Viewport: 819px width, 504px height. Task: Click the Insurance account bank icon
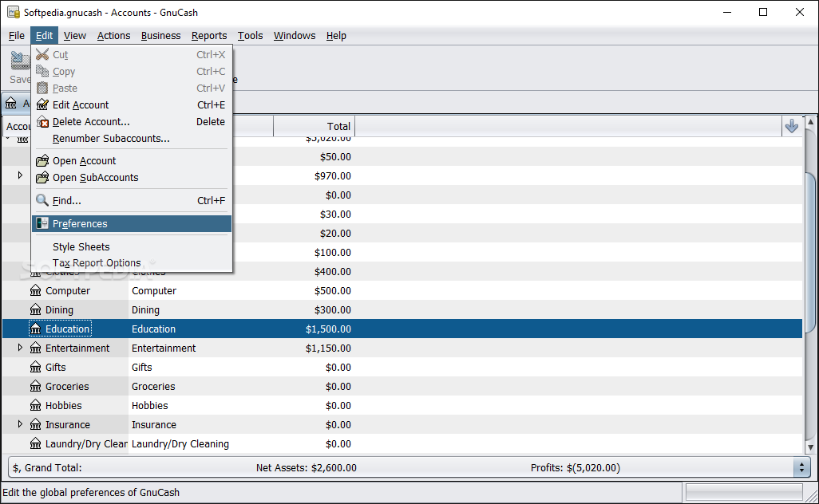tap(35, 425)
